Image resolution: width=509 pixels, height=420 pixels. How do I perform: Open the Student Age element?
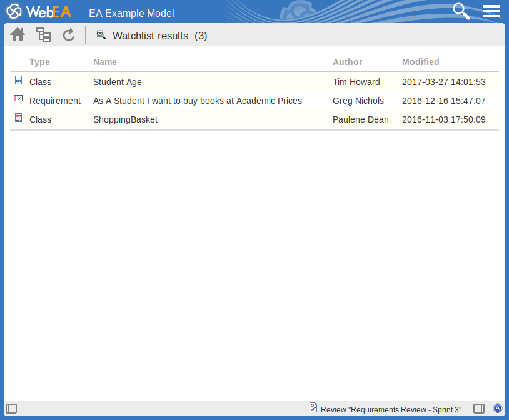click(118, 82)
